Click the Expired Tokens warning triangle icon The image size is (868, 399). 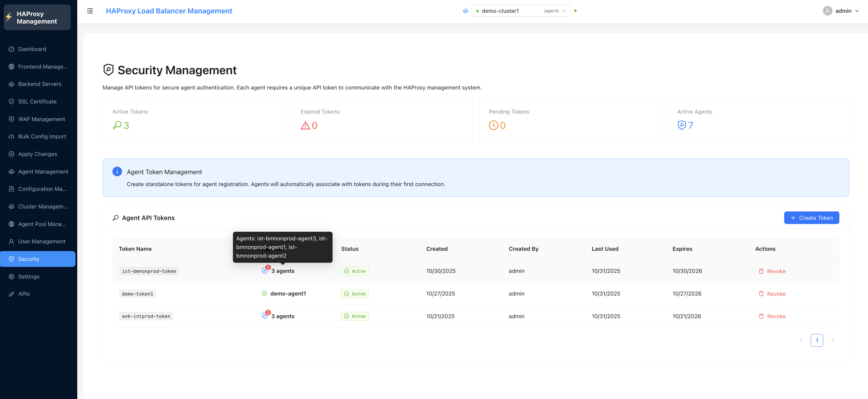pos(305,125)
